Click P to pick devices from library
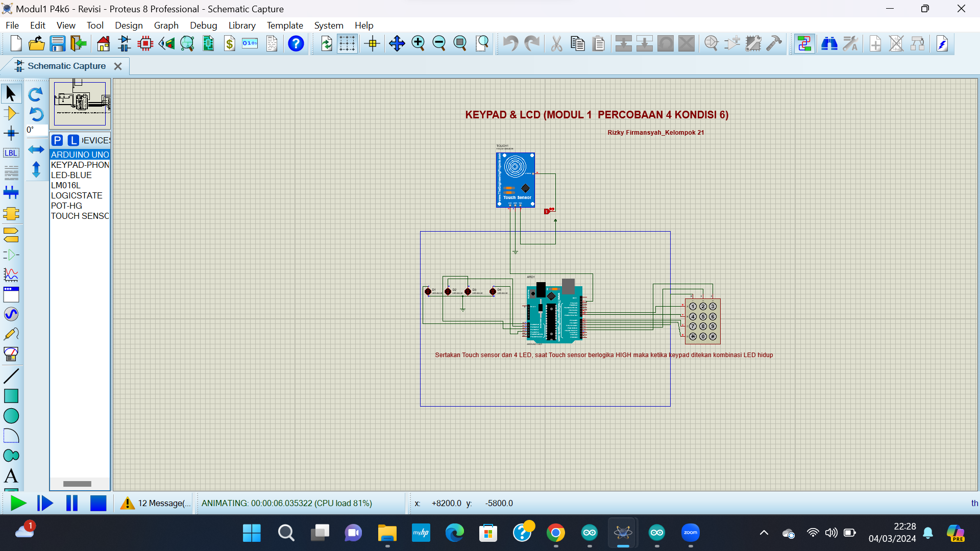980x551 pixels. point(57,140)
